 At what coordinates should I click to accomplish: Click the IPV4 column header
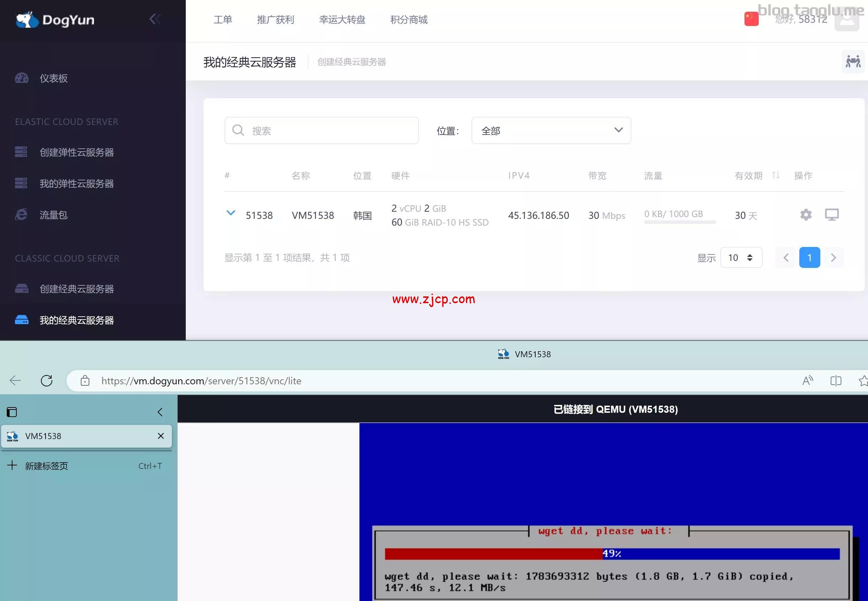[519, 175]
